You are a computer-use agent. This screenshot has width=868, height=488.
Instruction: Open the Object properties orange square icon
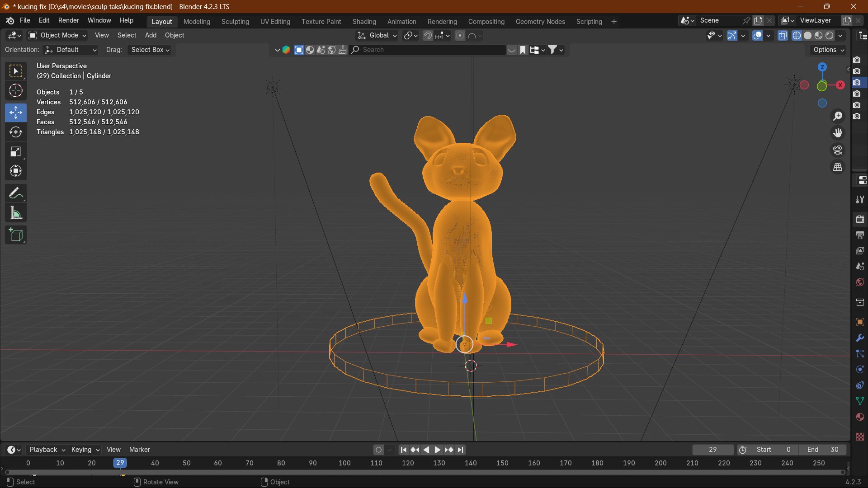click(860, 322)
